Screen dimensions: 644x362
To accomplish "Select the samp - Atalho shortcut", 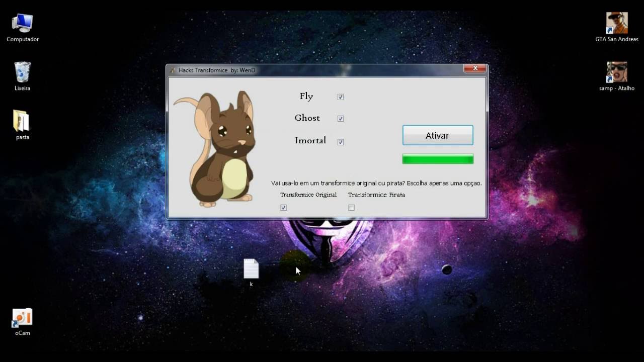I will [616, 76].
